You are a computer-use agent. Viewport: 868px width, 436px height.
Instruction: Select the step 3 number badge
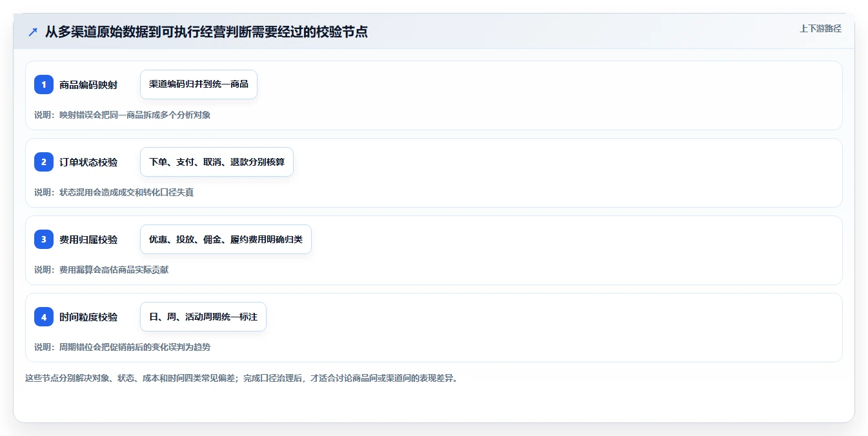pyautogui.click(x=44, y=239)
